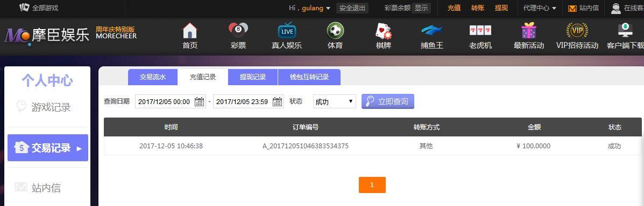Open the 状态 status dropdown showing 成功
This screenshot has height=206, width=644.
click(334, 101)
